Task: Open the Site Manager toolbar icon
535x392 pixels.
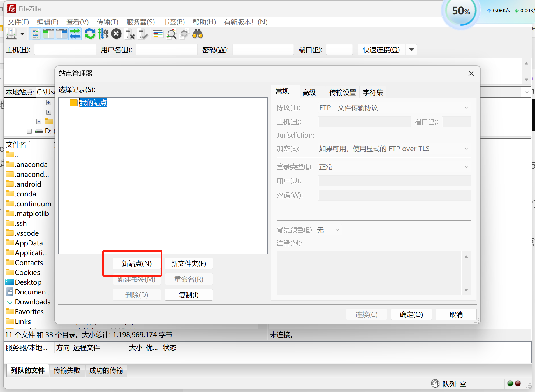Action: click(x=11, y=34)
